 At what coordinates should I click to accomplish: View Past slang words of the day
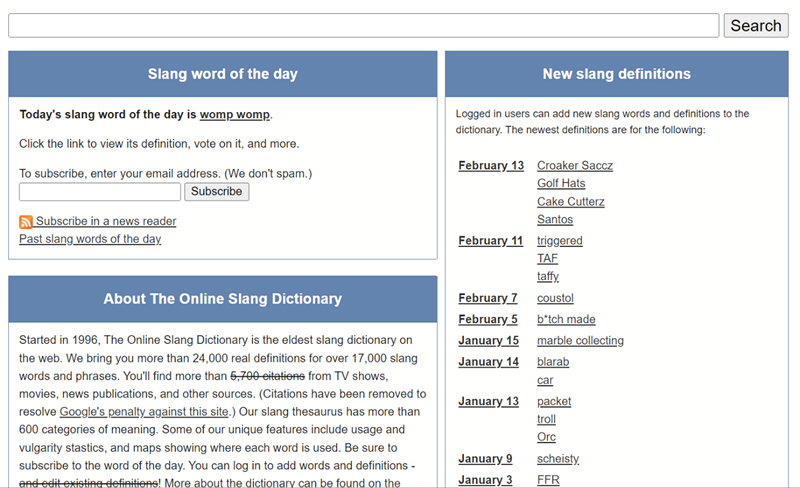[90, 239]
